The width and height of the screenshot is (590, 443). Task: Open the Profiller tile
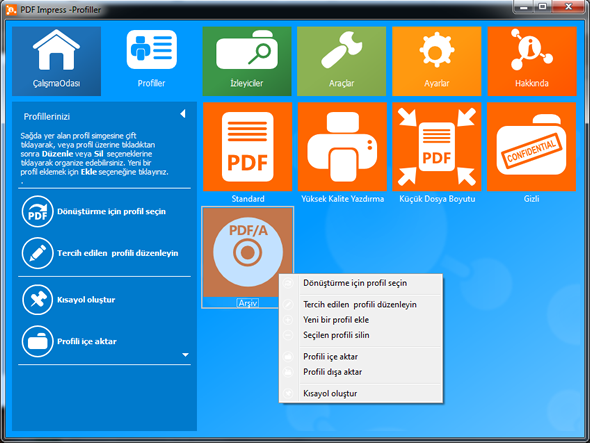pos(151,61)
